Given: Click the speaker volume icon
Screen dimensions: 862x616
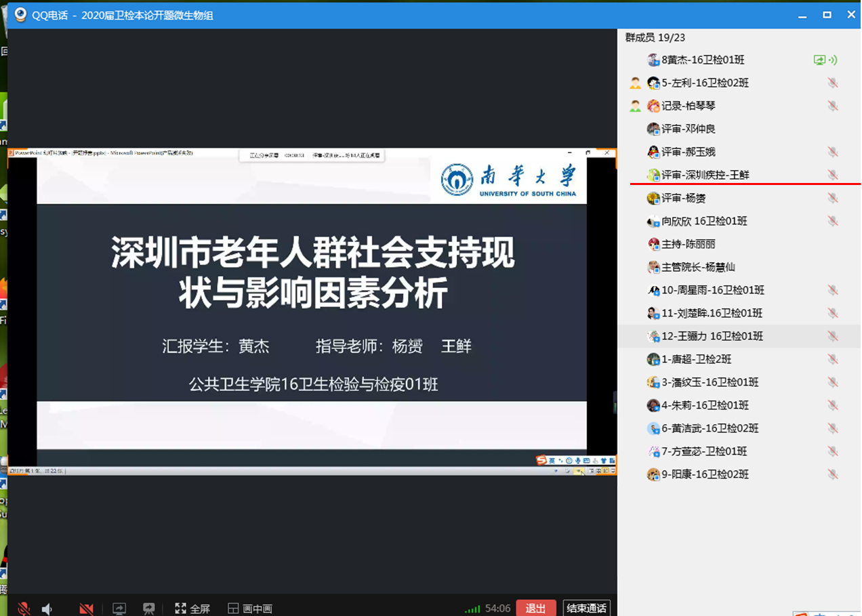Looking at the screenshot, I should (47, 609).
